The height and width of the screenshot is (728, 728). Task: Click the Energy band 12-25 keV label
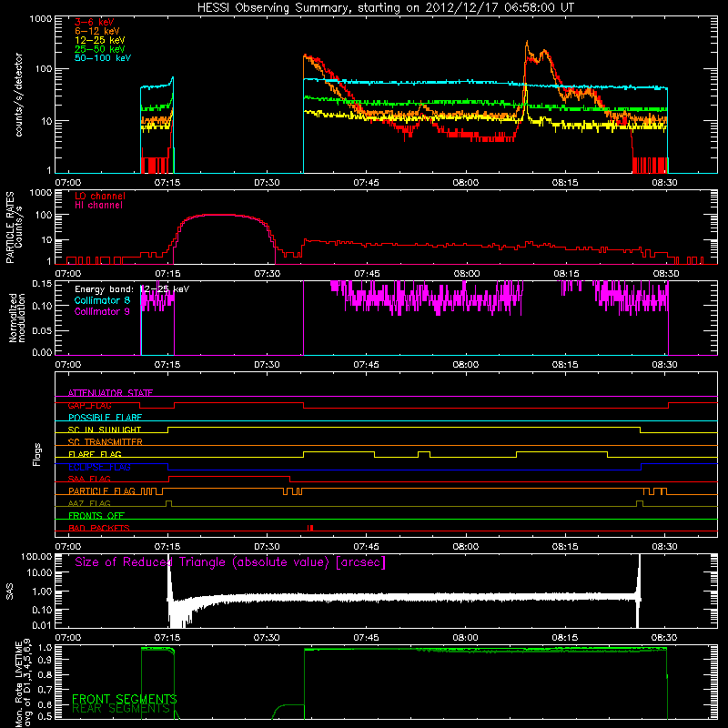tap(132, 289)
